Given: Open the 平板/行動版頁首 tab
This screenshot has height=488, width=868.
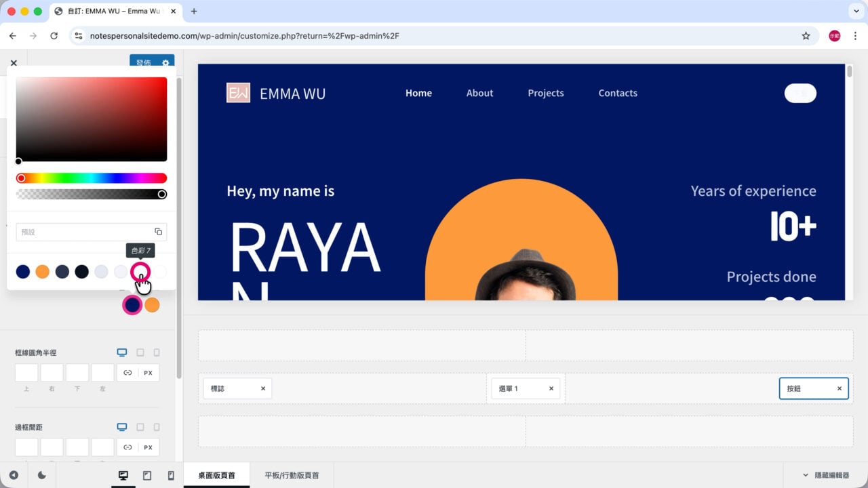Looking at the screenshot, I should click(292, 475).
